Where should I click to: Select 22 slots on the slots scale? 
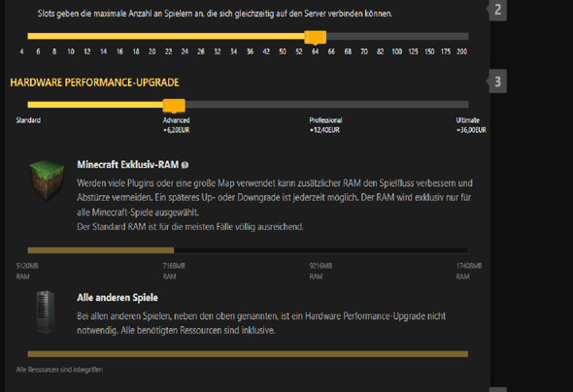pos(168,51)
